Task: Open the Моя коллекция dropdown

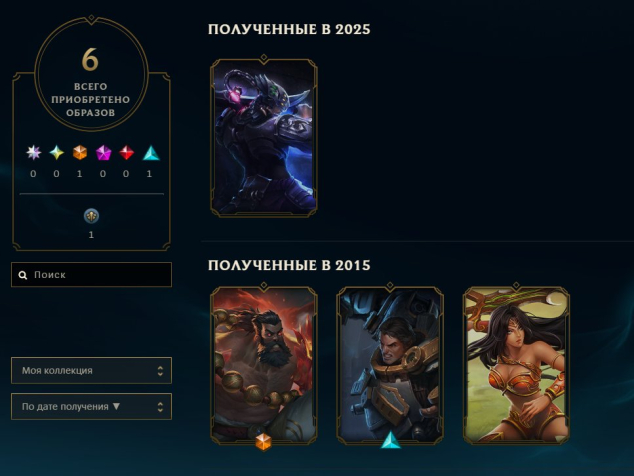Action: (x=91, y=370)
